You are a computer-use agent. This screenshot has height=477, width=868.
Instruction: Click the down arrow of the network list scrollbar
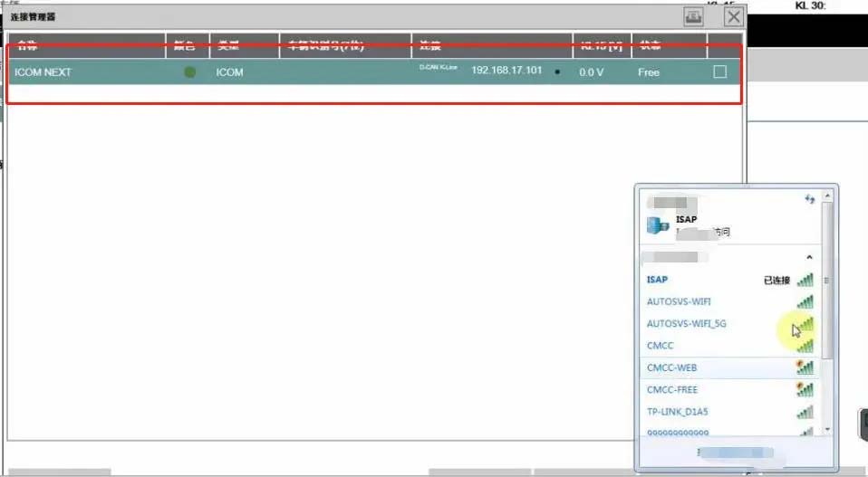click(x=827, y=429)
